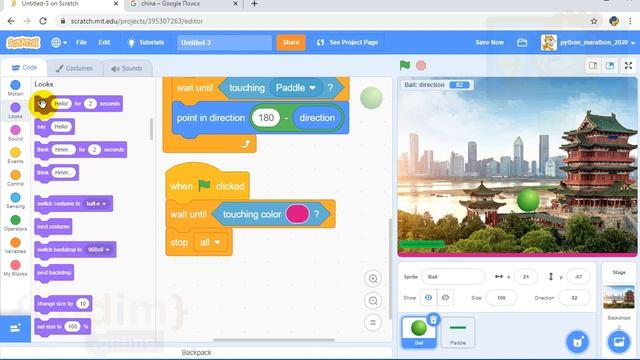640x360 pixels.
Task: Click the green flag to run
Action: tap(405, 65)
